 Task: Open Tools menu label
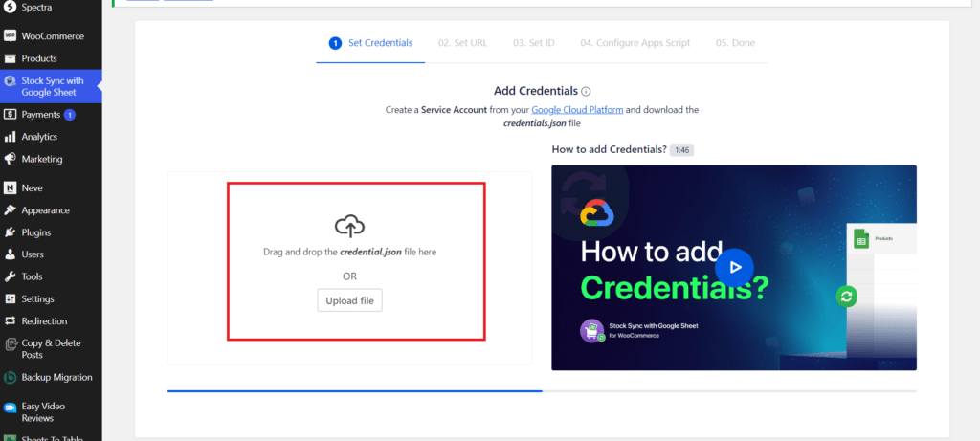(32, 276)
